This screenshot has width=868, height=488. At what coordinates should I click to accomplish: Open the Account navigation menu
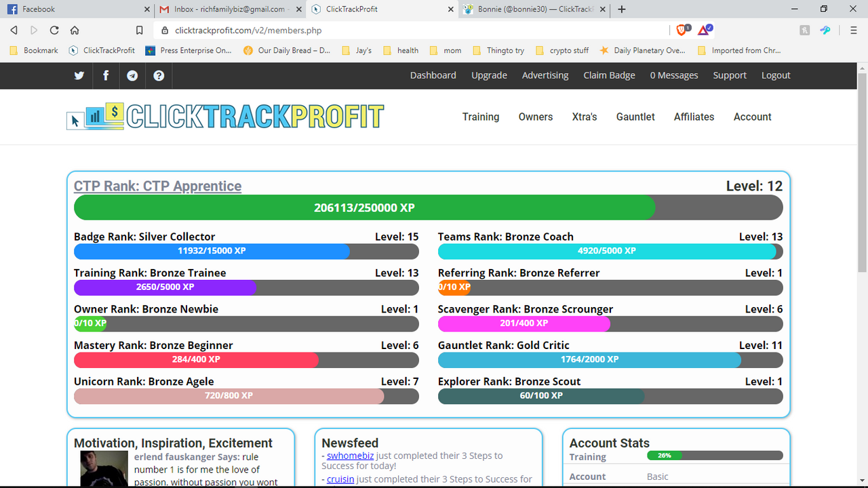pyautogui.click(x=753, y=117)
